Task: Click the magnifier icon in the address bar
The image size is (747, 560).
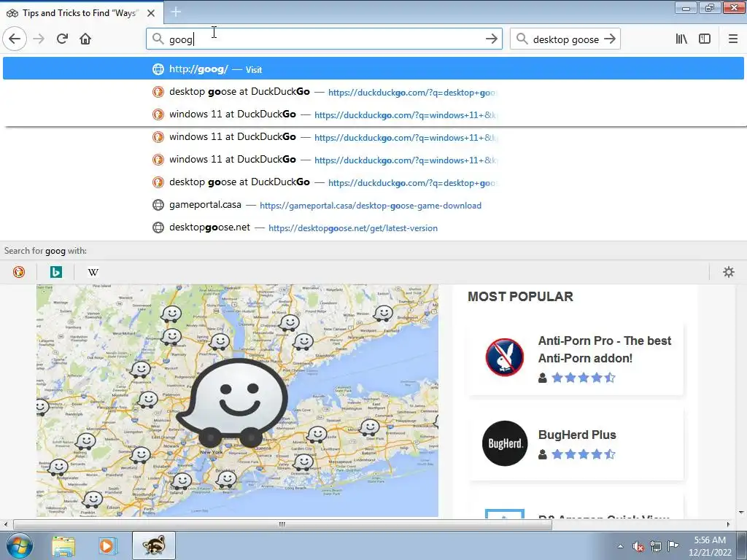Action: [158, 39]
